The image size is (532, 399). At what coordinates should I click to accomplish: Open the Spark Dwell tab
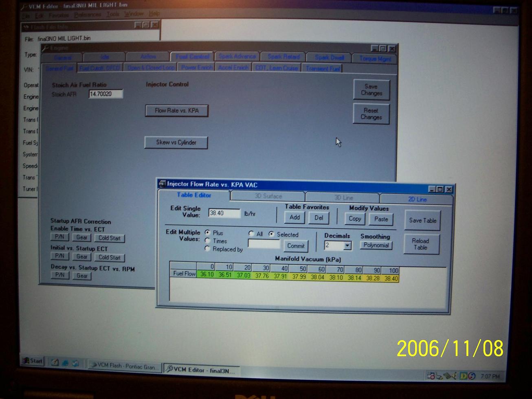click(329, 57)
